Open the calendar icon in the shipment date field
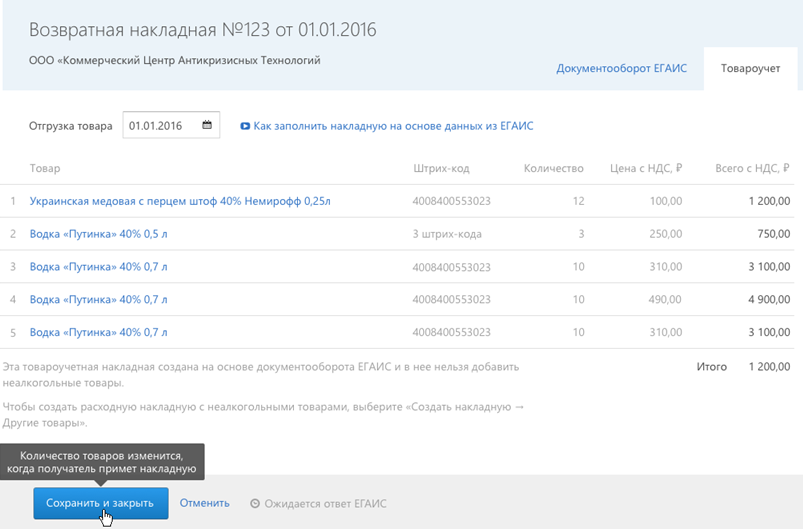Screen dimensions: 803x529 tap(207, 125)
